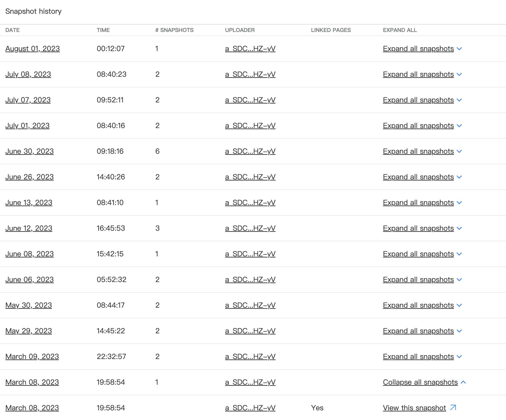Click the chevron icon in August 01, 2023 row
The width and height of the screenshot is (506, 420).
(459, 49)
